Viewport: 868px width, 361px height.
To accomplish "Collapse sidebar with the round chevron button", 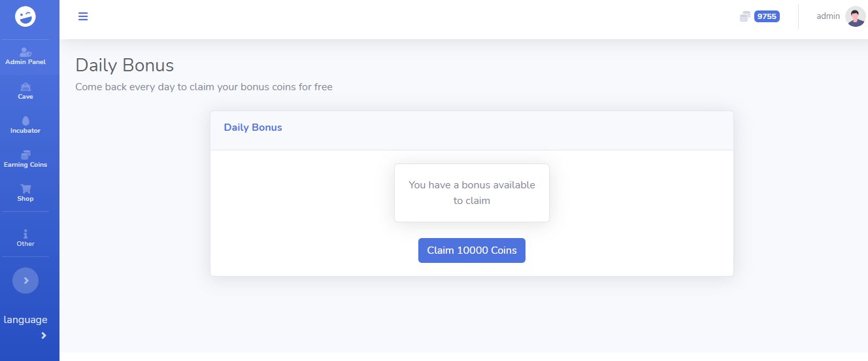I will (25, 280).
